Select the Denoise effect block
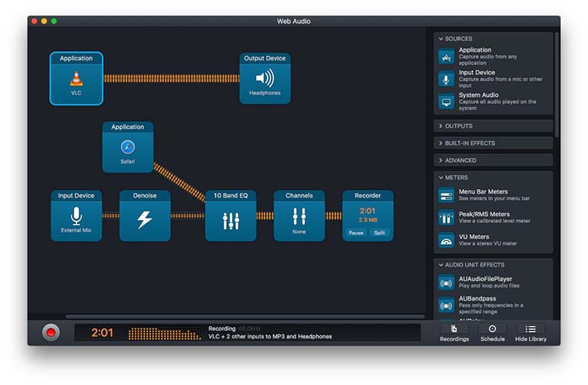The image size is (588, 385). pyautogui.click(x=145, y=216)
